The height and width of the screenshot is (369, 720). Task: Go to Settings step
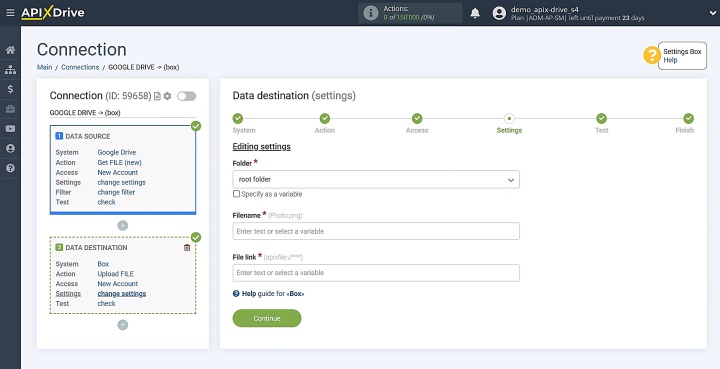point(509,118)
